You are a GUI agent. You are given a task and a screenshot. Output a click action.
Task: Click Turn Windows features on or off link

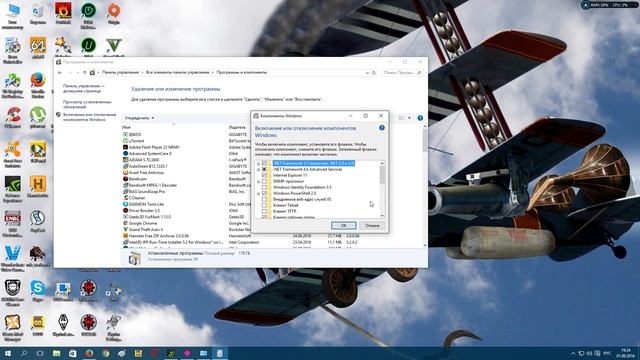(x=89, y=117)
